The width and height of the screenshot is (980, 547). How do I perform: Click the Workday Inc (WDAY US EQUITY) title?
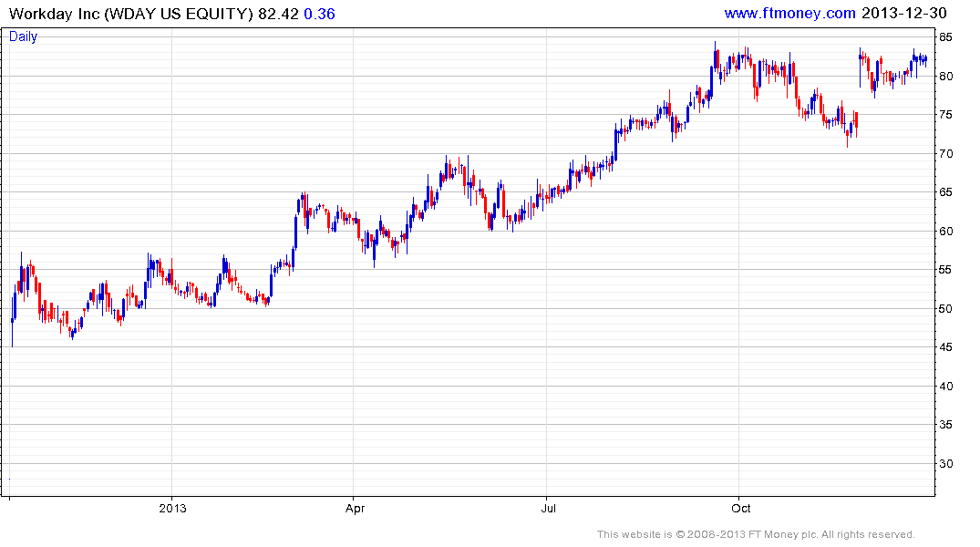pyautogui.click(x=131, y=14)
